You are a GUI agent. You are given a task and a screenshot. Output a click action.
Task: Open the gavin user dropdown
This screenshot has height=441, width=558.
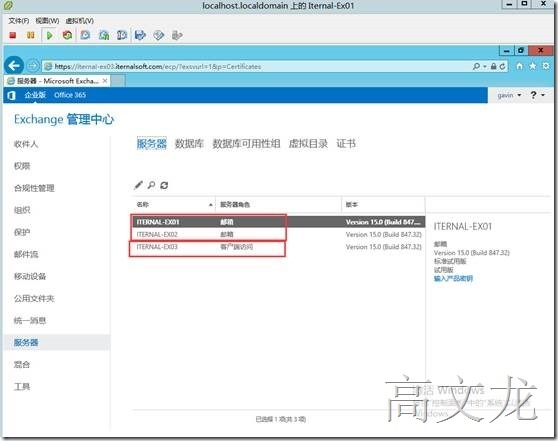pos(509,95)
